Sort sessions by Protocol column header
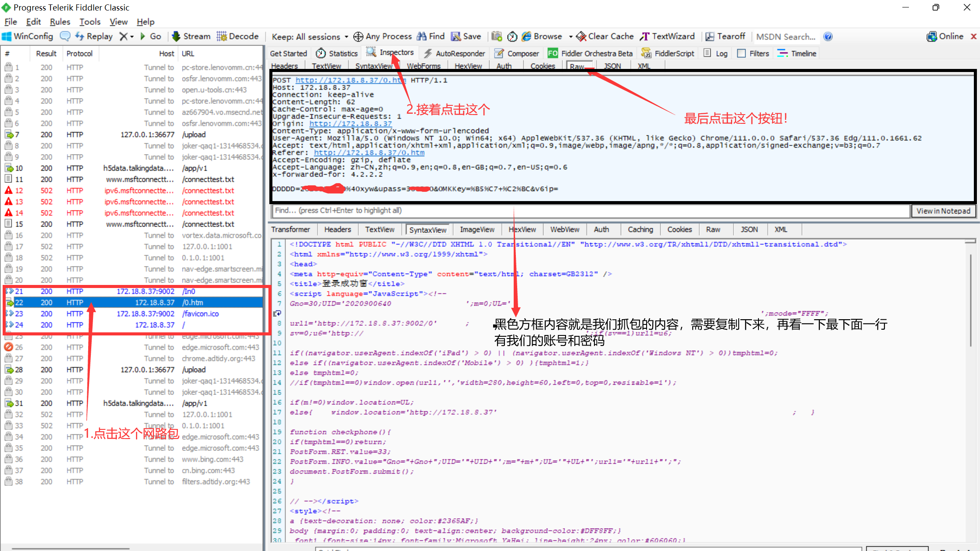The width and height of the screenshot is (980, 551). pos(79,54)
